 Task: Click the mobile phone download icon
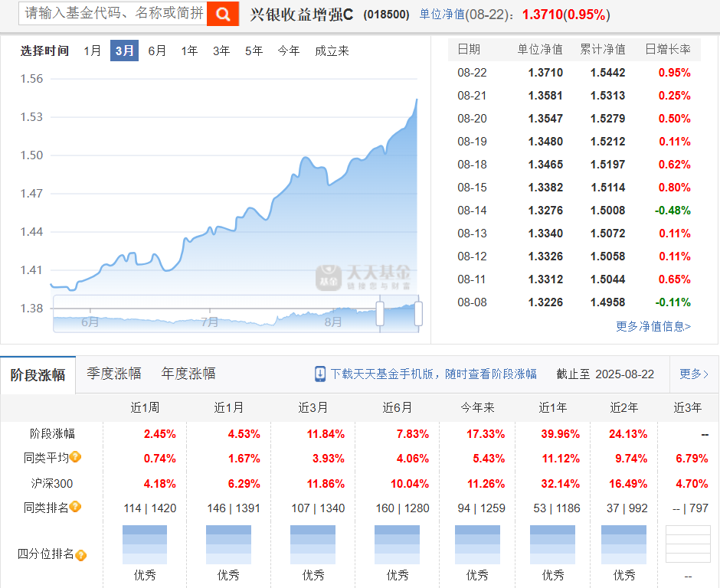tap(320, 374)
